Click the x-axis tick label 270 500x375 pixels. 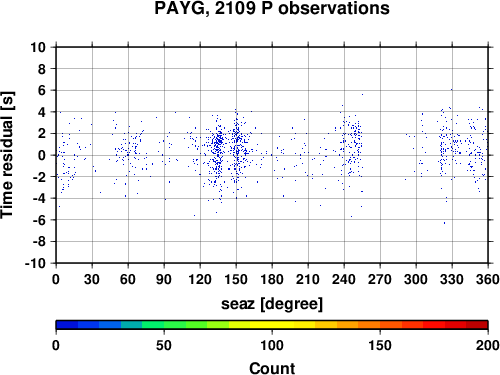pos(380,279)
